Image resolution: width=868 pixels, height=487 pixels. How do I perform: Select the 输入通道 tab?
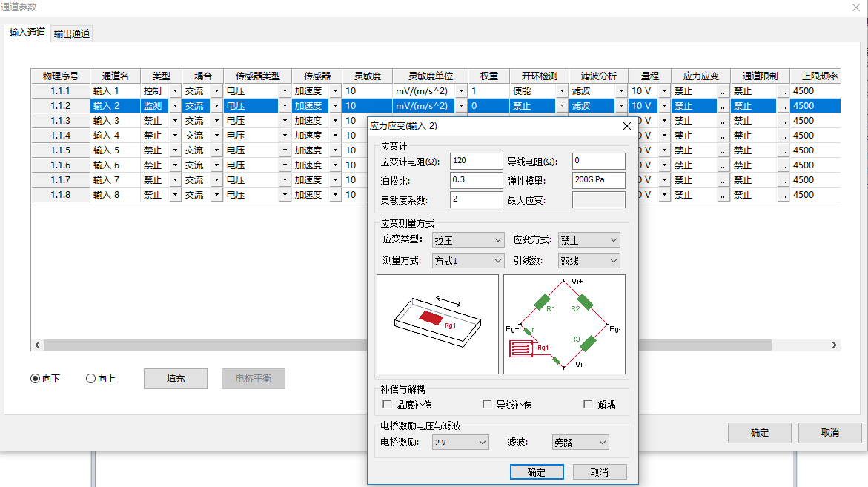[x=27, y=33]
